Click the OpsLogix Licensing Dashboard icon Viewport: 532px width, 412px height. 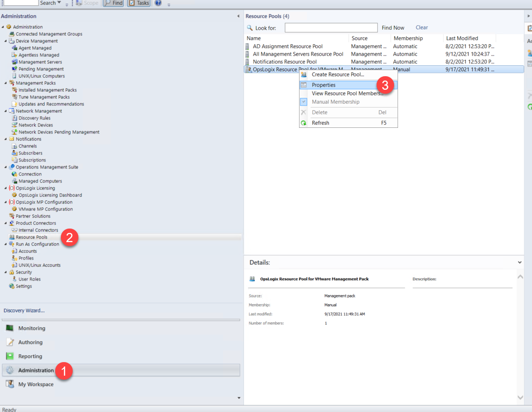(15, 195)
